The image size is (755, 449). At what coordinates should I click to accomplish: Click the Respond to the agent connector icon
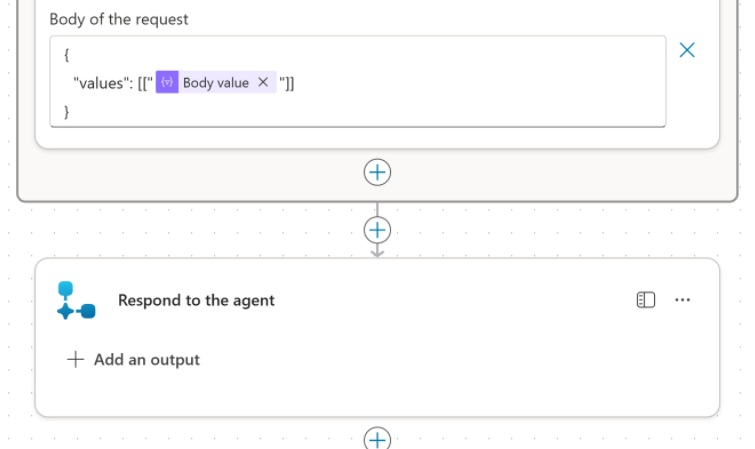click(x=76, y=300)
